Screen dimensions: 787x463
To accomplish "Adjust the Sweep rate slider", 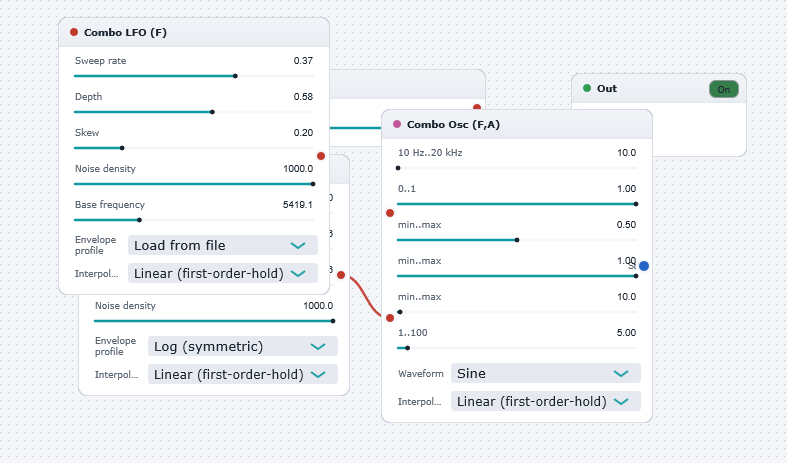I will tap(194, 76).
